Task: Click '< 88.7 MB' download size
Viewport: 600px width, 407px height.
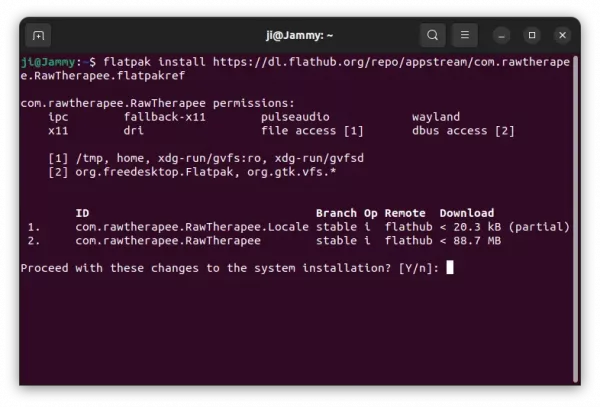Action: click(x=470, y=241)
